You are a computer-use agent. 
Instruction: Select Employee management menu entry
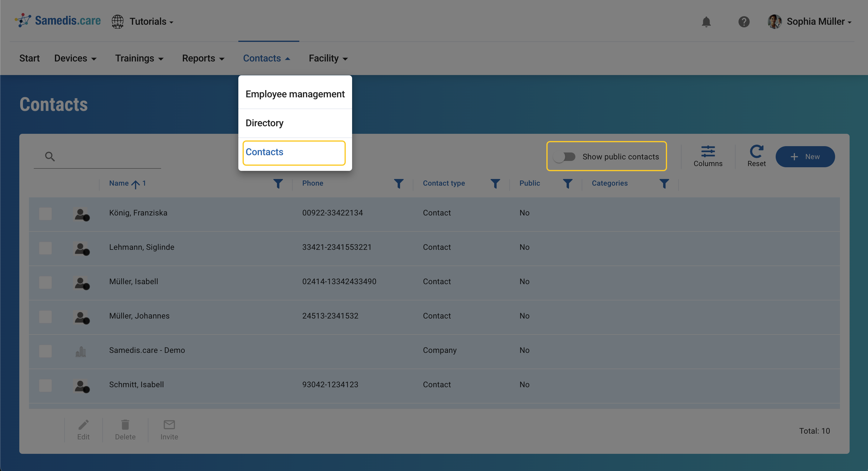click(x=295, y=94)
